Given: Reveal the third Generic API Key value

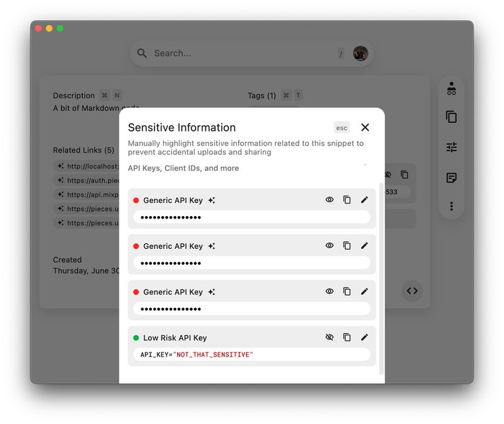Looking at the screenshot, I should point(329,291).
